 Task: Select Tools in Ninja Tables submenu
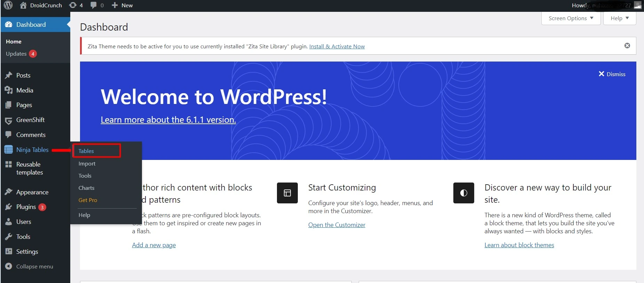(85, 176)
